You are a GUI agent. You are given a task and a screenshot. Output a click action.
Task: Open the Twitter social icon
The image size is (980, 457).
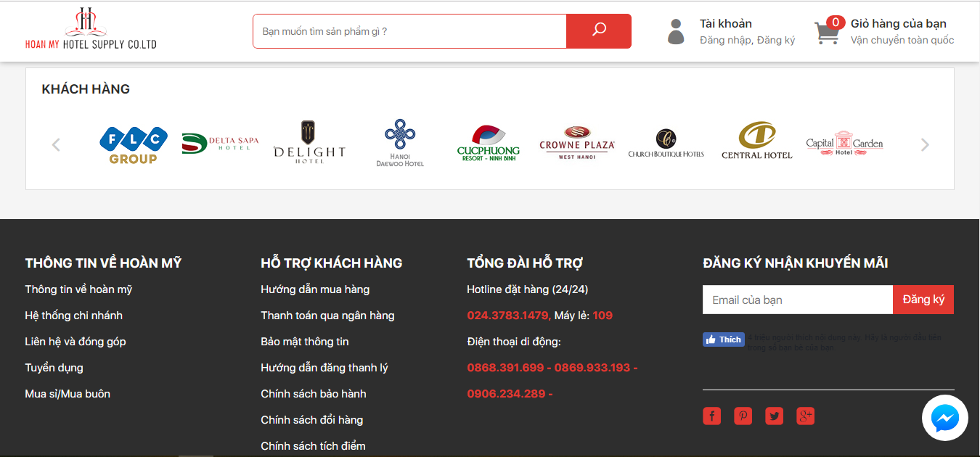point(775,416)
